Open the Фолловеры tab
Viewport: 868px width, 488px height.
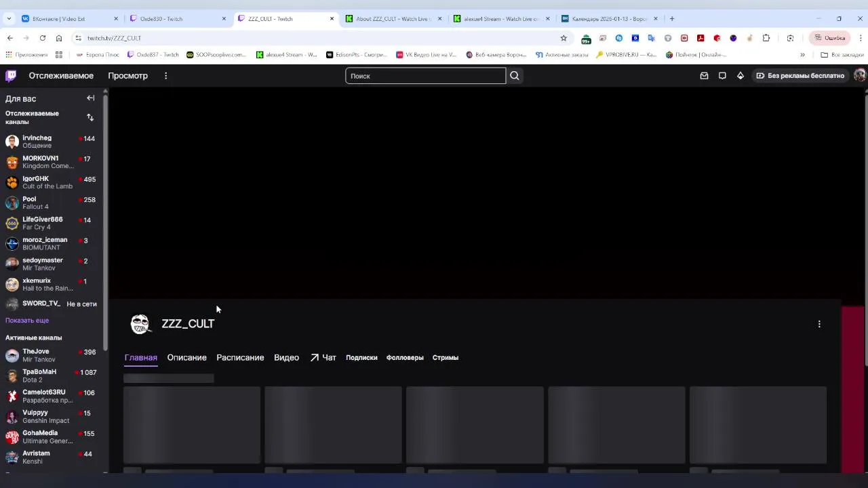pos(405,357)
